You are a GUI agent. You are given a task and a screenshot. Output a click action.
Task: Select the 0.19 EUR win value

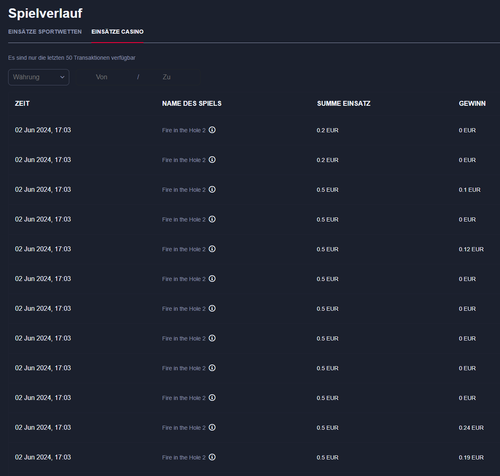(471, 458)
